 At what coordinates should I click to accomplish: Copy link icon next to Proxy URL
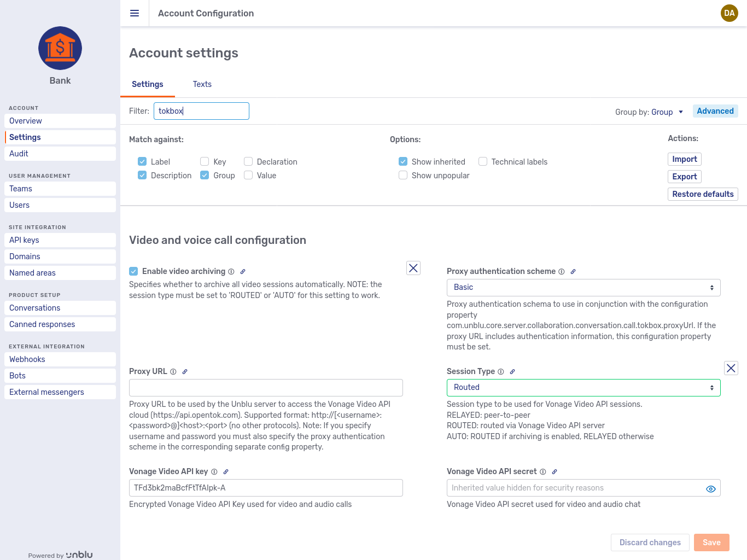click(185, 372)
